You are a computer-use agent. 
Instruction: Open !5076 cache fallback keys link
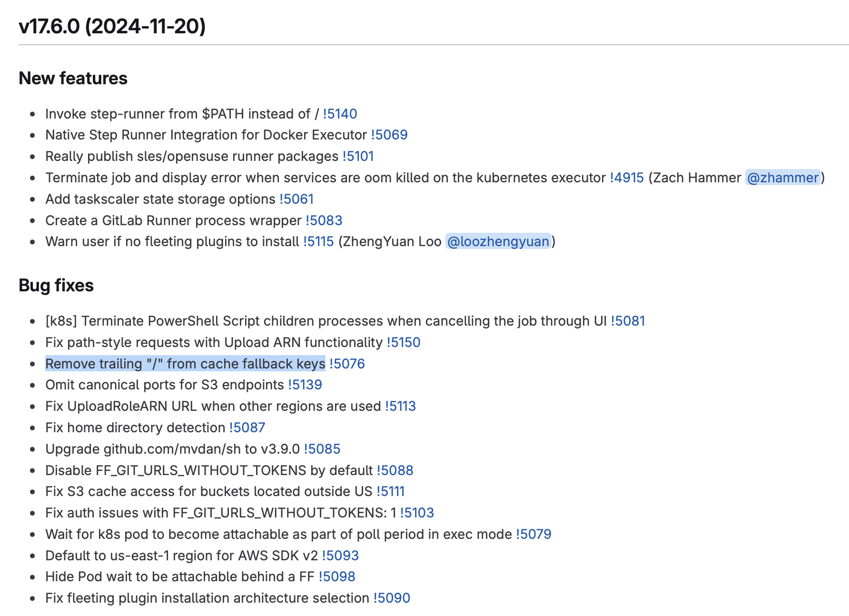346,364
